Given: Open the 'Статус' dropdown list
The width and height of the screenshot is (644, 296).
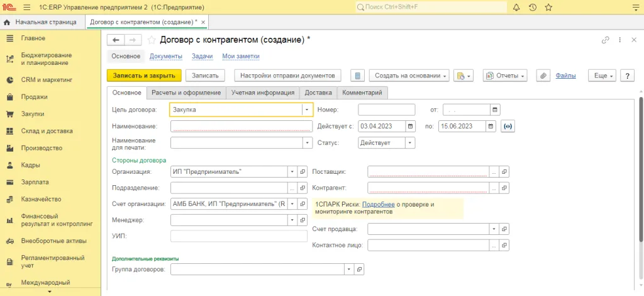Looking at the screenshot, I should (x=410, y=143).
